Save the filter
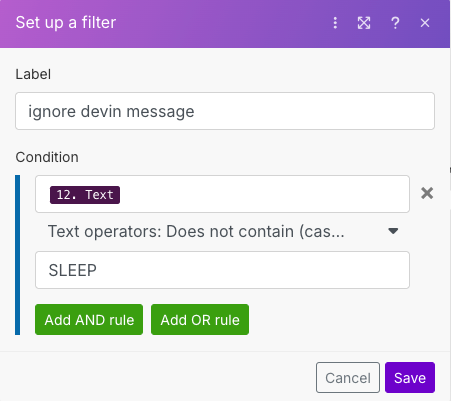This screenshot has width=451, height=401. click(410, 378)
